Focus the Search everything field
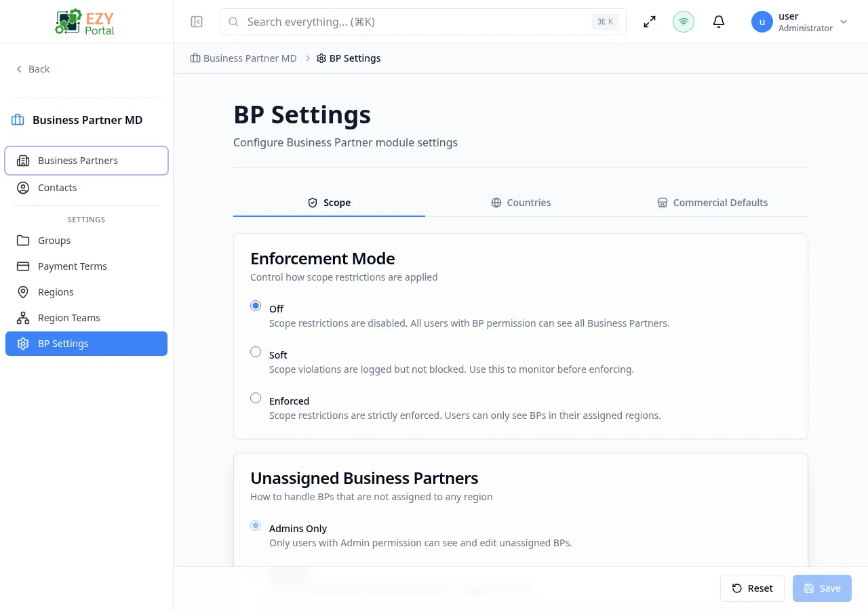Viewport: 868px width, 610px height. tap(414, 22)
